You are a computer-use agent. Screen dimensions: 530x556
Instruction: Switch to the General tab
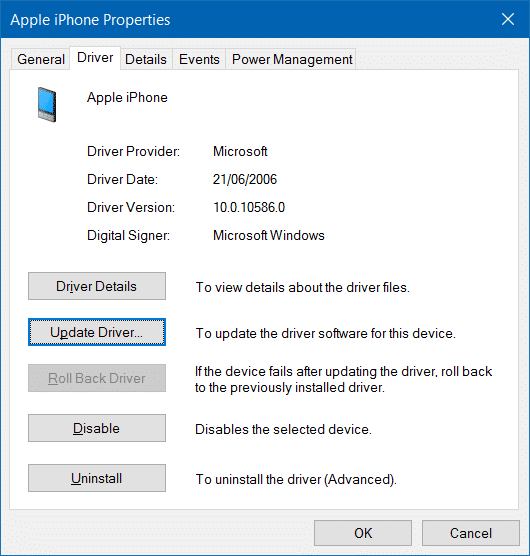[x=41, y=59]
